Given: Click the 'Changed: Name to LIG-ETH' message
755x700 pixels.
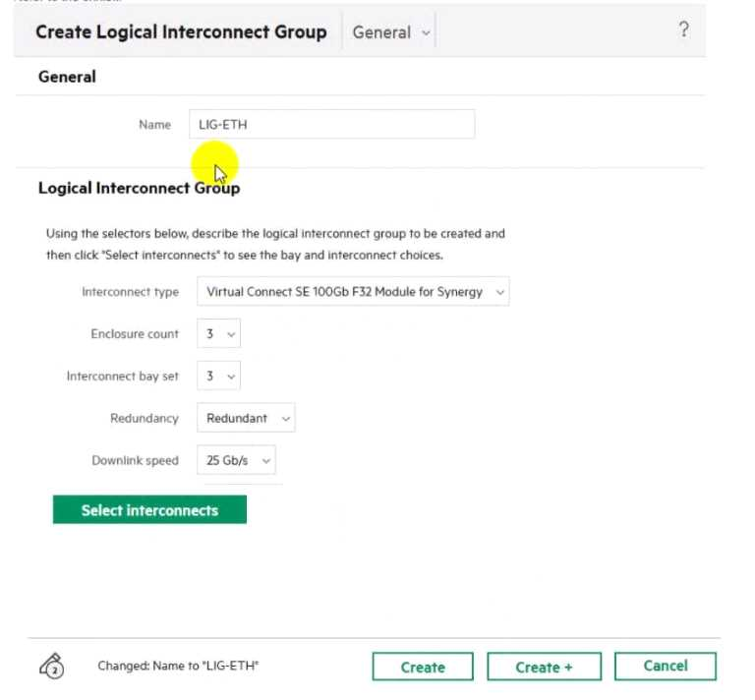Looking at the screenshot, I should click(x=178, y=667).
